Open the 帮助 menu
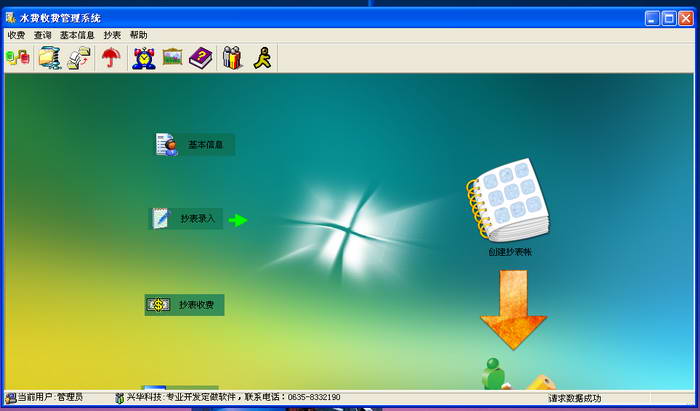The height and width of the screenshot is (411, 700). (138, 35)
